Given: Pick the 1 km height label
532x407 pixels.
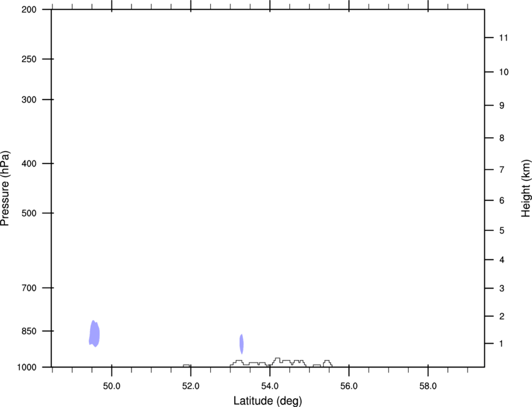Looking at the screenshot, I should click(501, 344).
